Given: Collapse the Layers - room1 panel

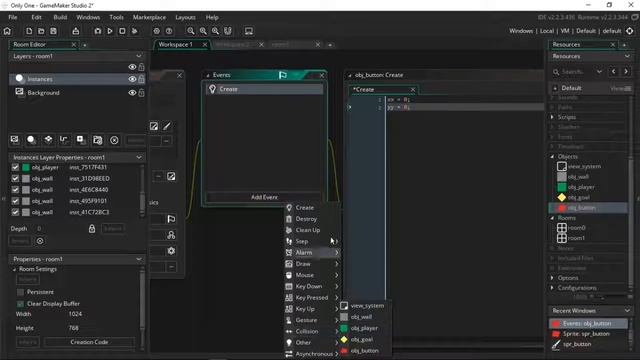Looking at the screenshot, I should pyautogui.click(x=139, y=56).
